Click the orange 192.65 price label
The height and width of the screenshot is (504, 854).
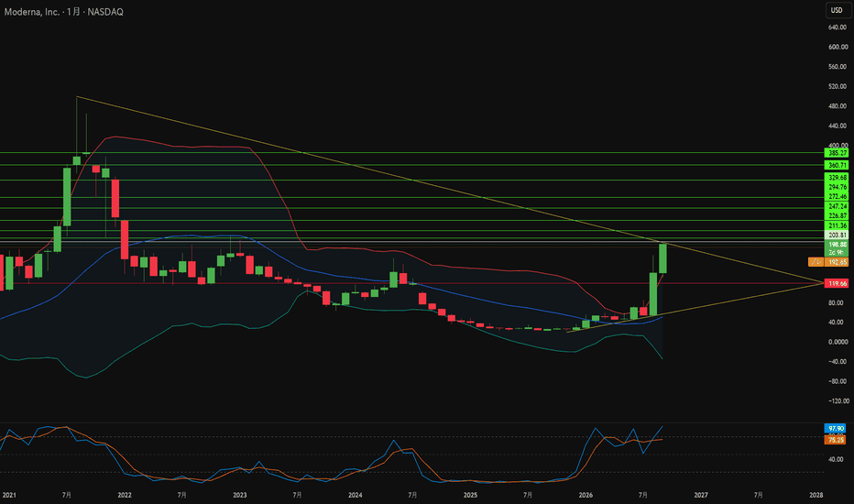click(x=837, y=262)
